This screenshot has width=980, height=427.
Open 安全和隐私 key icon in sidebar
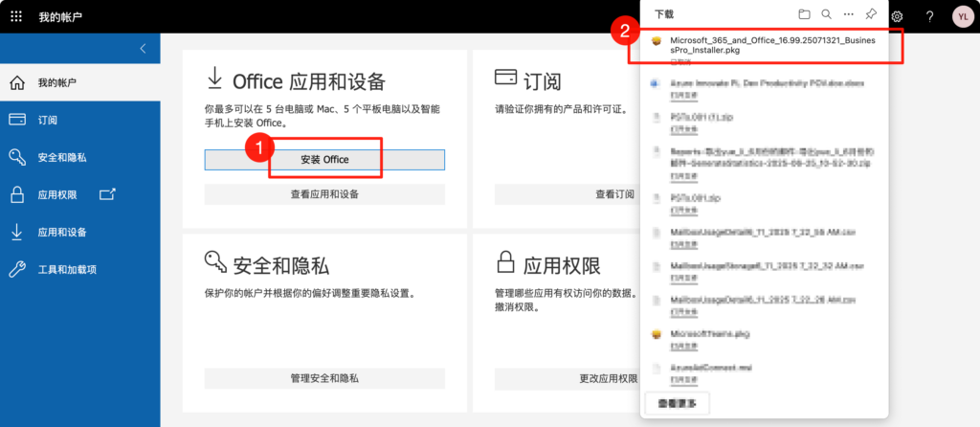coord(16,157)
